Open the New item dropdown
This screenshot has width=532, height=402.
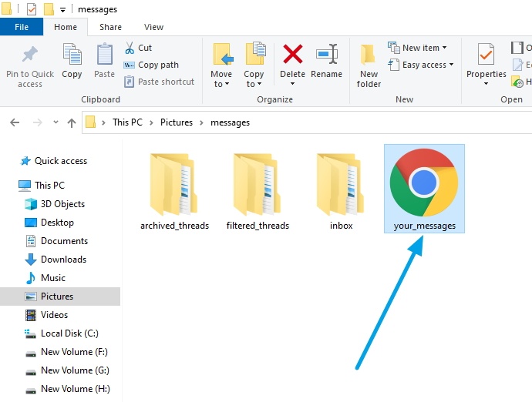417,48
